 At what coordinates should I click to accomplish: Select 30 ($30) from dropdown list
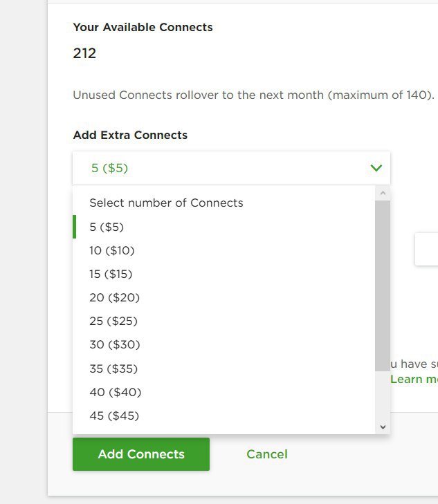pyautogui.click(x=223, y=344)
